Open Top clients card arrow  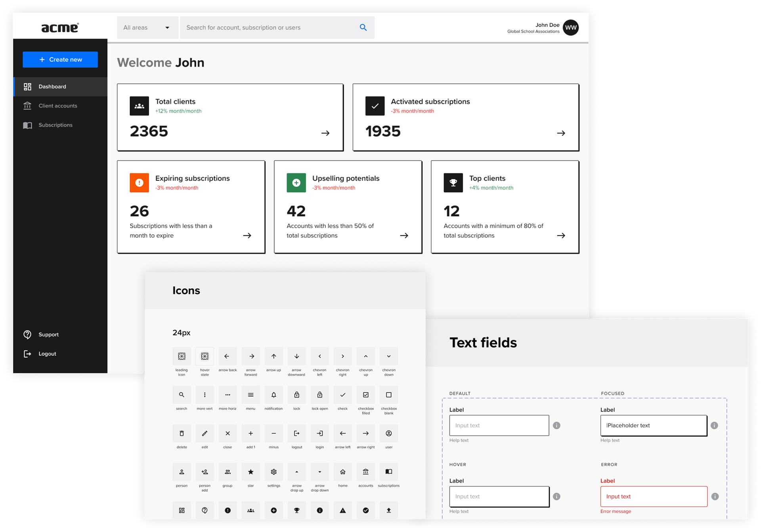pyautogui.click(x=561, y=235)
